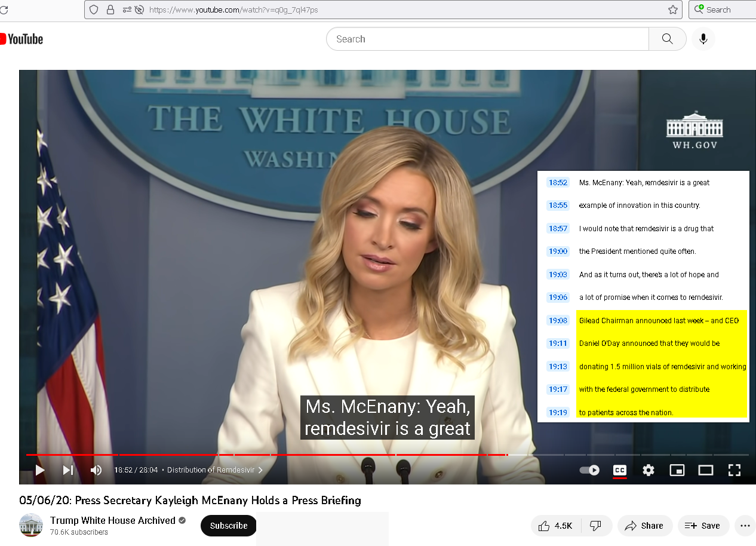Click the YouTube logo
The image size is (756, 546).
[21, 39]
